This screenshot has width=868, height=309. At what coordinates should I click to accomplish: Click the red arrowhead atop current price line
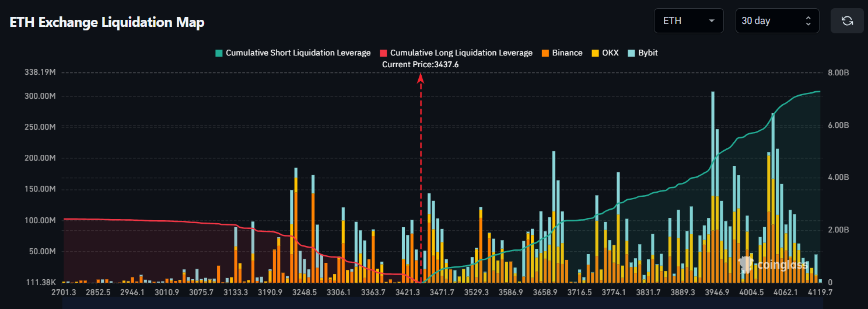pyautogui.click(x=420, y=78)
